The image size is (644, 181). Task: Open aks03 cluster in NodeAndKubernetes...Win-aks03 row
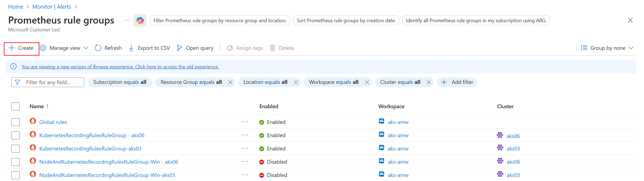pos(513,175)
